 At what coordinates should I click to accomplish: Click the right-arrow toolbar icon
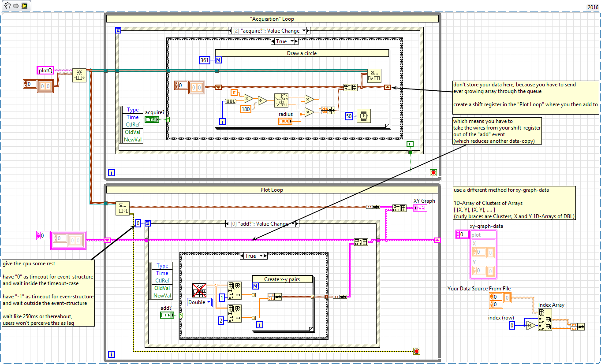[x=15, y=6]
